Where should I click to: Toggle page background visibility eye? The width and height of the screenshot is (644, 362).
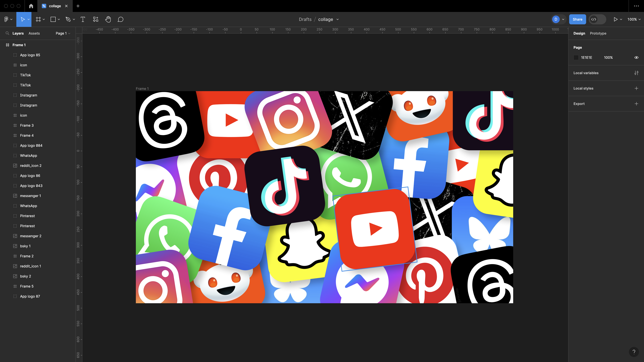[x=636, y=58]
